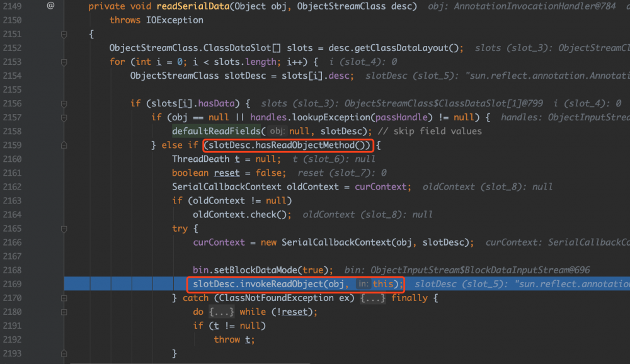Image resolution: width=630 pixels, height=364 pixels.
Task: Click line number 2159 in the gutter
Action: coord(13,145)
